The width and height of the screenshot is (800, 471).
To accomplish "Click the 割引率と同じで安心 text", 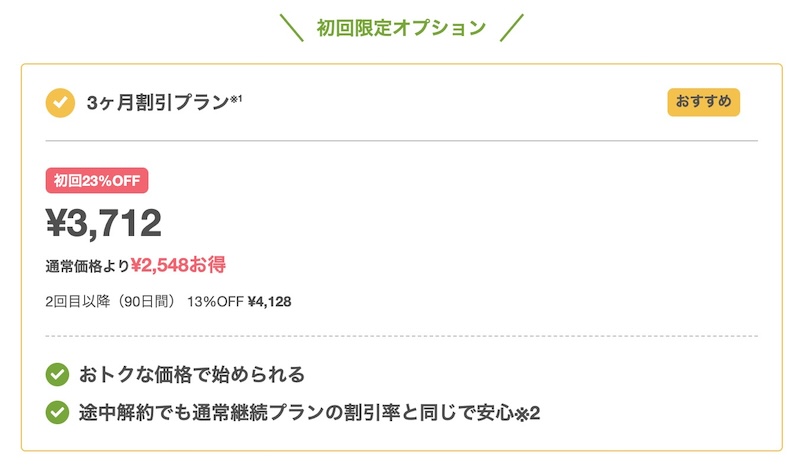I will tap(429, 412).
